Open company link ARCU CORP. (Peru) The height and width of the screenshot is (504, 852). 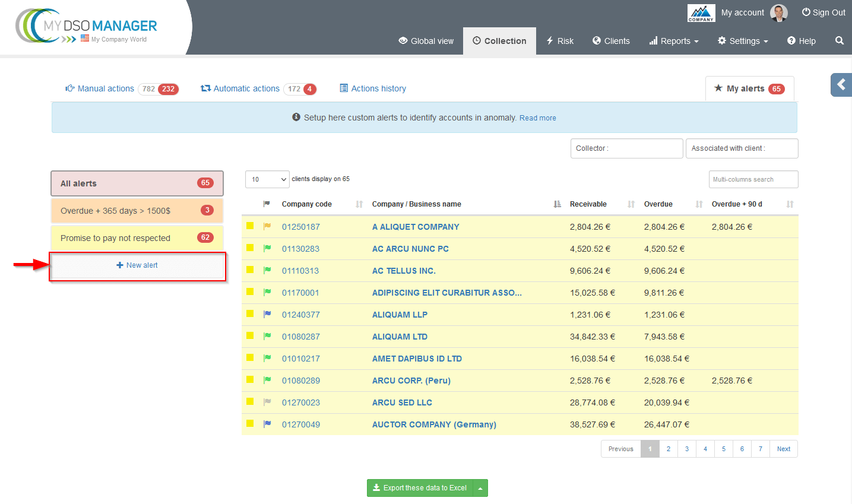(x=411, y=381)
